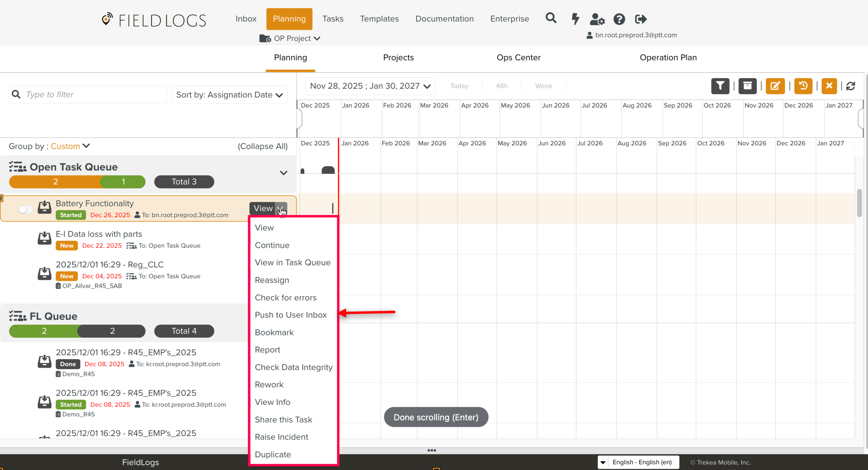Refresh the planning view
Screen dimensions: 868x470
[851, 86]
